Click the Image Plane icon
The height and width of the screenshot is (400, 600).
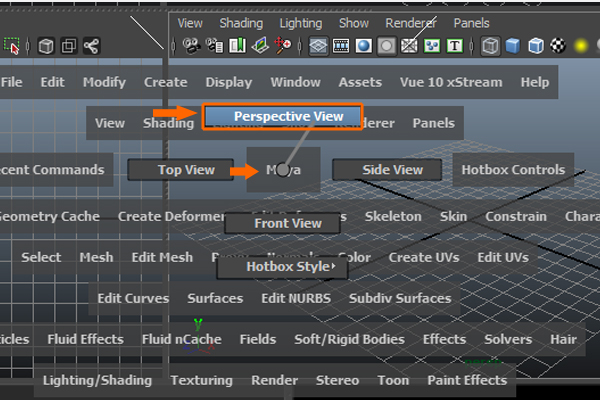[x=260, y=46]
